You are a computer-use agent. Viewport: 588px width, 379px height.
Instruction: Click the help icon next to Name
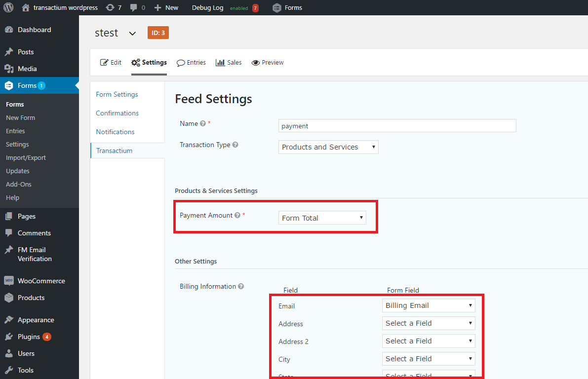tap(202, 124)
